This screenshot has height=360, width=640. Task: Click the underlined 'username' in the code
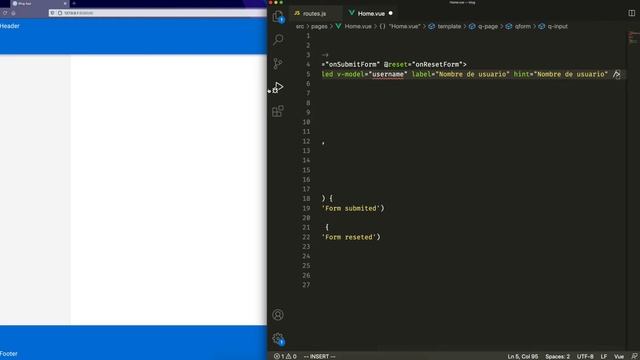point(388,74)
